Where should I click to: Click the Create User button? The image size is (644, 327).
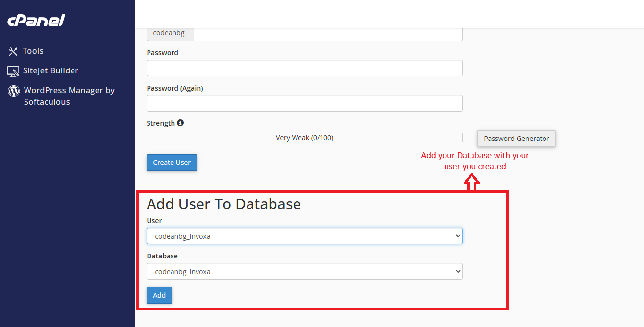[x=172, y=162]
